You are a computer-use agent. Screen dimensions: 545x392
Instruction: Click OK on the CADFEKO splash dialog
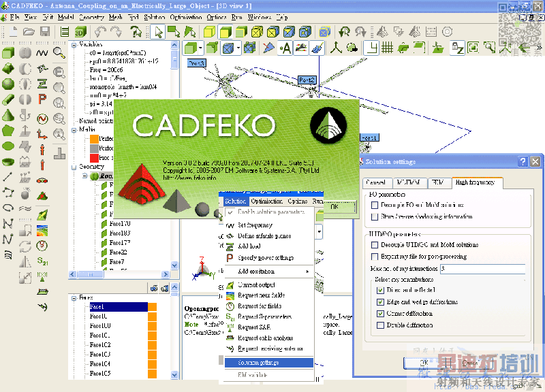334,207
